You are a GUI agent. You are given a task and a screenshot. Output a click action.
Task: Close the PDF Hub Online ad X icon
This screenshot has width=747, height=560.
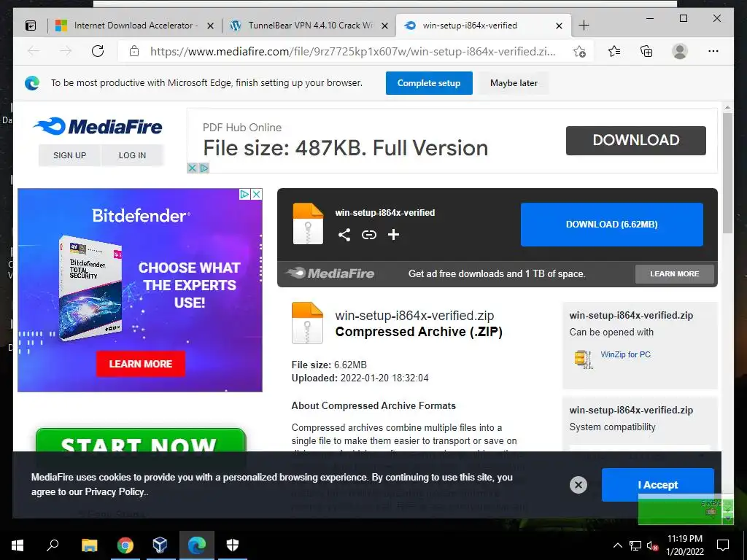coord(192,168)
